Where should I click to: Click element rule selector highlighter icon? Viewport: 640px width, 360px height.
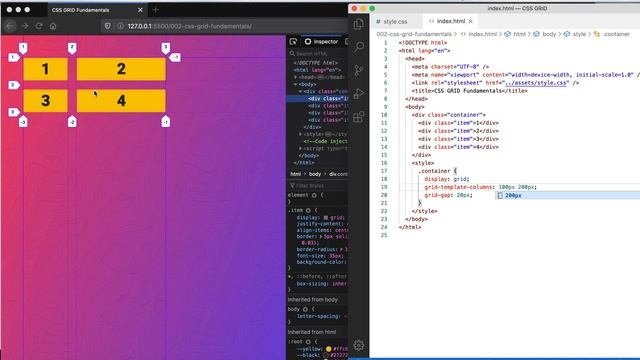click(314, 195)
